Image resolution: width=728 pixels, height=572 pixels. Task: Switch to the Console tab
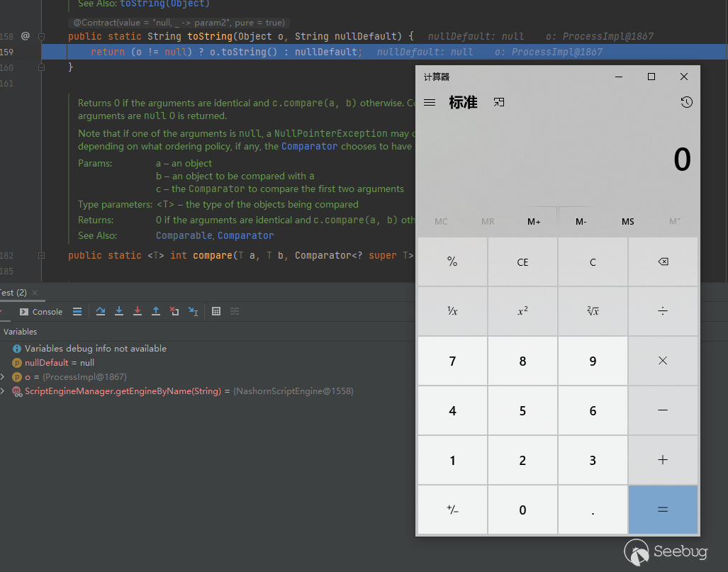(x=41, y=312)
